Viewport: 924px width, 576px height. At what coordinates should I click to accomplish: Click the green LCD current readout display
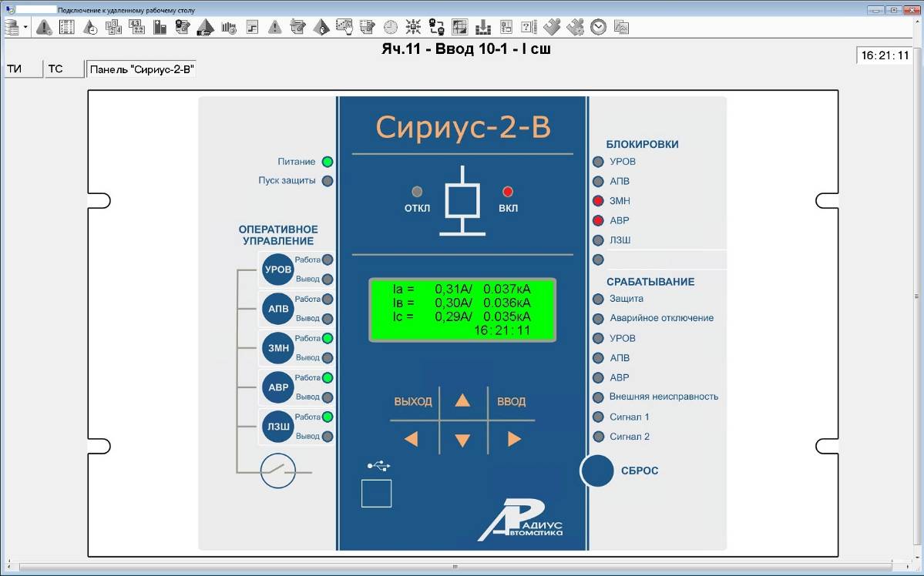pos(462,310)
